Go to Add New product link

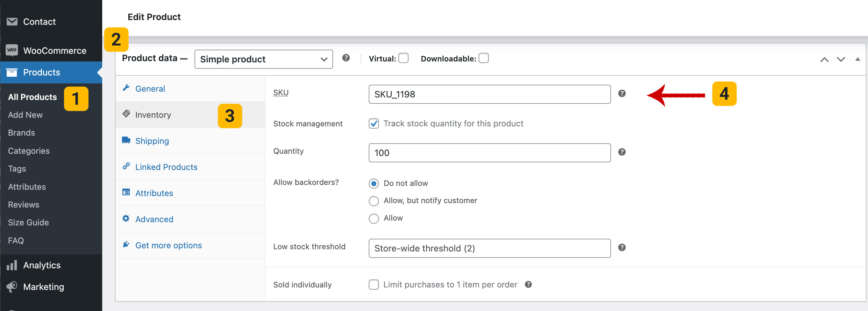pos(25,115)
